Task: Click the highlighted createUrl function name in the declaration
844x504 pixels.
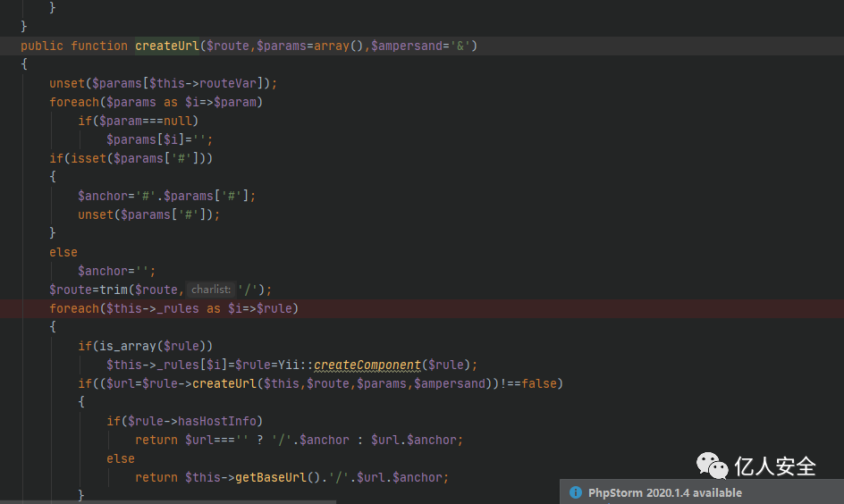Action: [x=167, y=46]
